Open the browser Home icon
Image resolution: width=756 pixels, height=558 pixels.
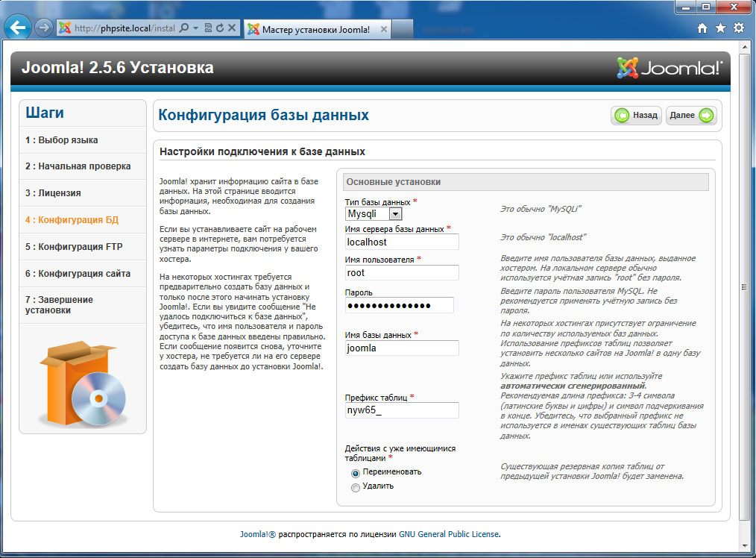click(x=702, y=28)
